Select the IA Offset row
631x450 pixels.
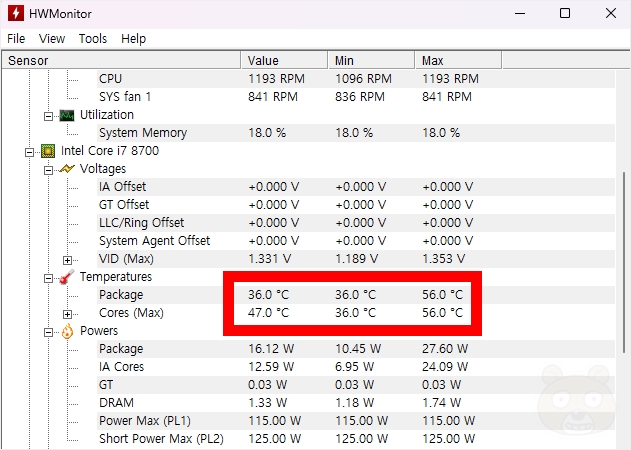[356, 187]
